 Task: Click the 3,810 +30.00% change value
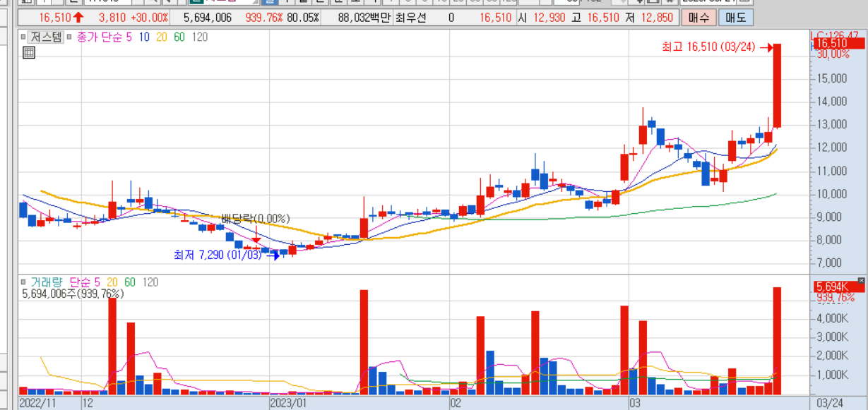click(134, 17)
